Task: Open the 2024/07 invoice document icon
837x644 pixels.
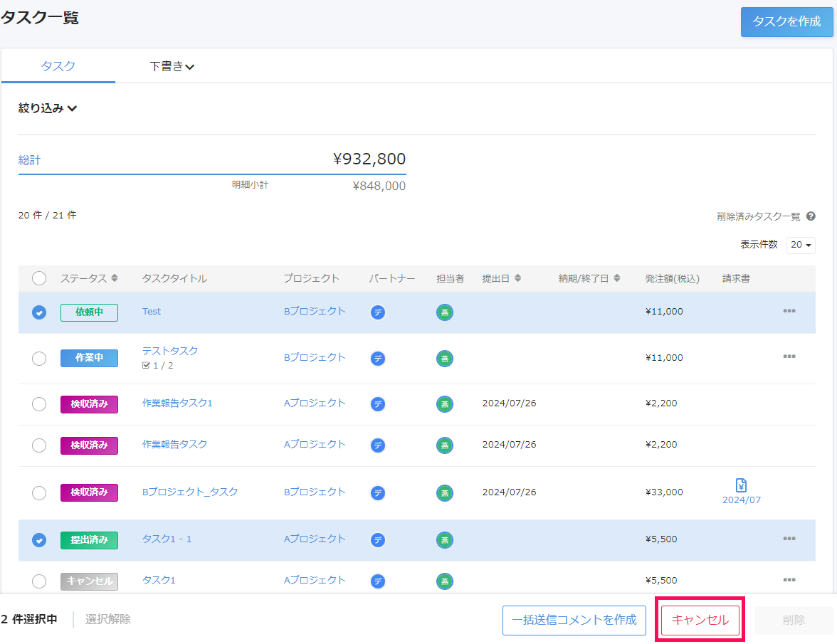Action: click(x=741, y=485)
